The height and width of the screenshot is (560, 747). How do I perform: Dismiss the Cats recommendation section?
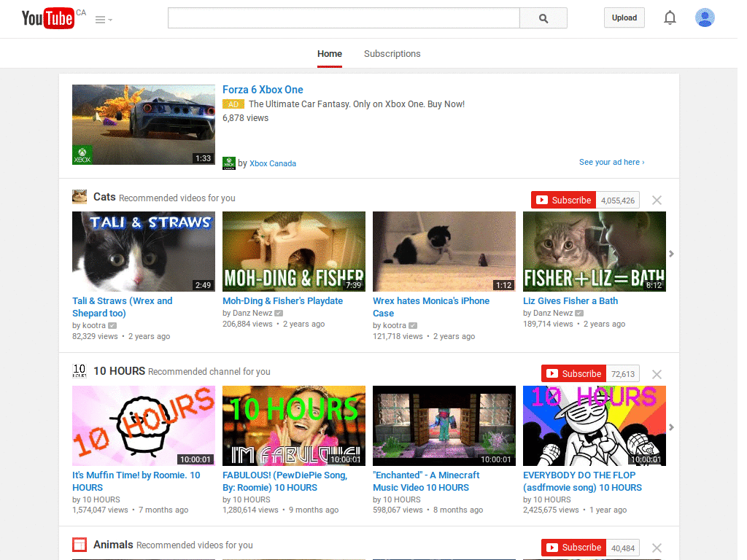pyautogui.click(x=657, y=200)
